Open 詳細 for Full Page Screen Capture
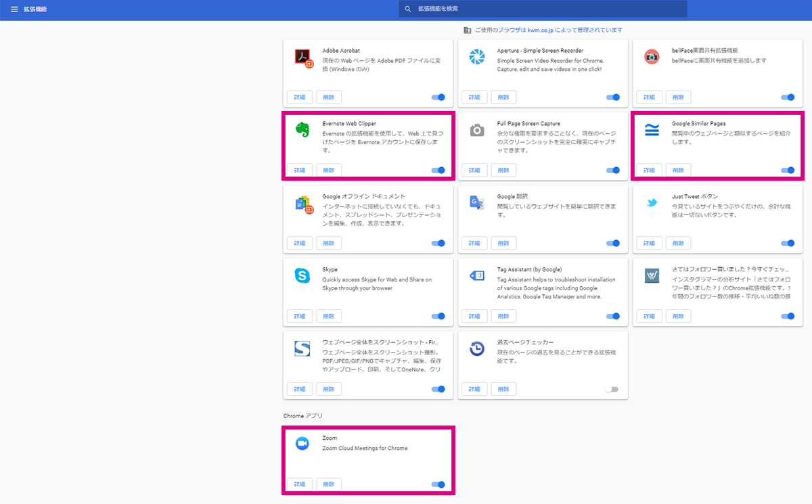This screenshot has width=812, height=504. point(474,170)
